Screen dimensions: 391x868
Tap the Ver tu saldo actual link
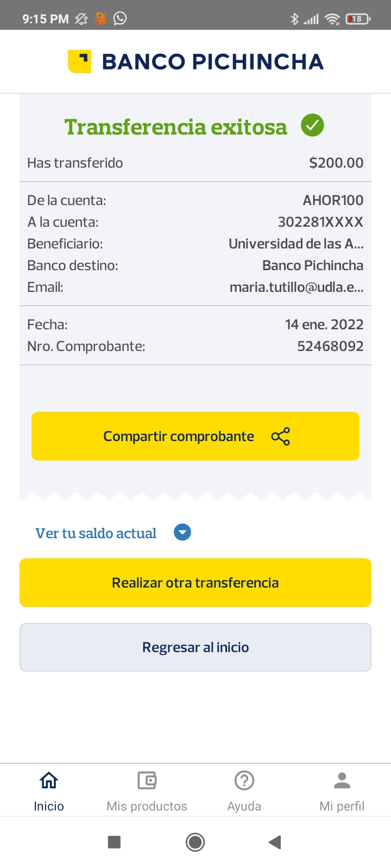pos(96,533)
